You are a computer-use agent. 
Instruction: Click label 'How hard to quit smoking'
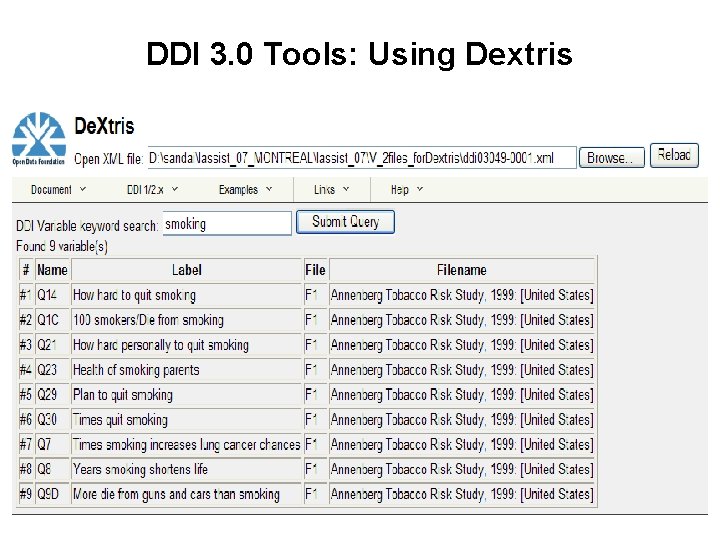(134, 295)
